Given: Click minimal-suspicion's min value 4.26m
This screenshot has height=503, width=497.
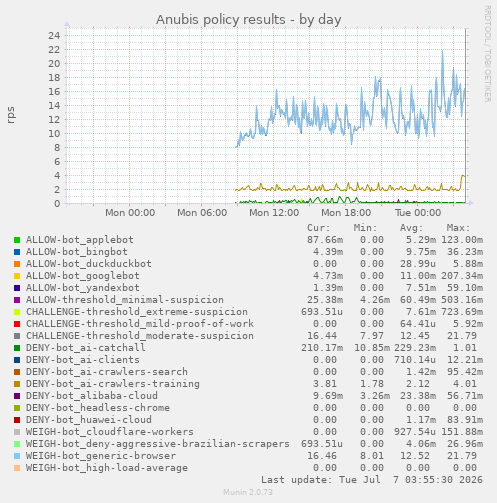Looking at the screenshot, I should (x=375, y=300).
